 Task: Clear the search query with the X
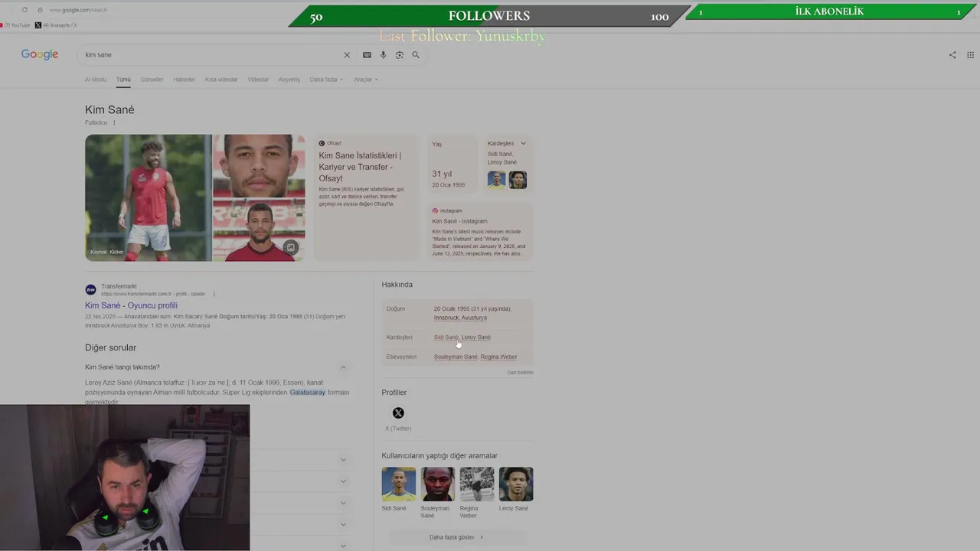pos(347,55)
